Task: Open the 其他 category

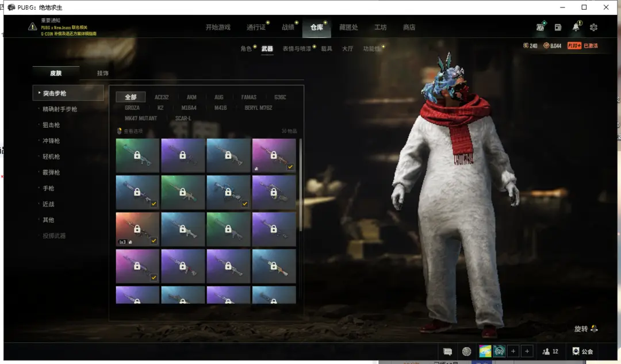Action: pyautogui.click(x=48, y=220)
